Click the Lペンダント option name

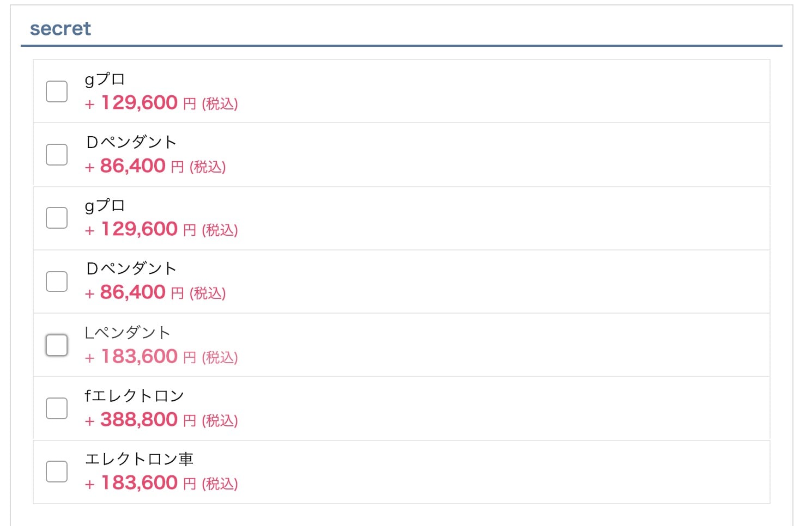tap(128, 333)
